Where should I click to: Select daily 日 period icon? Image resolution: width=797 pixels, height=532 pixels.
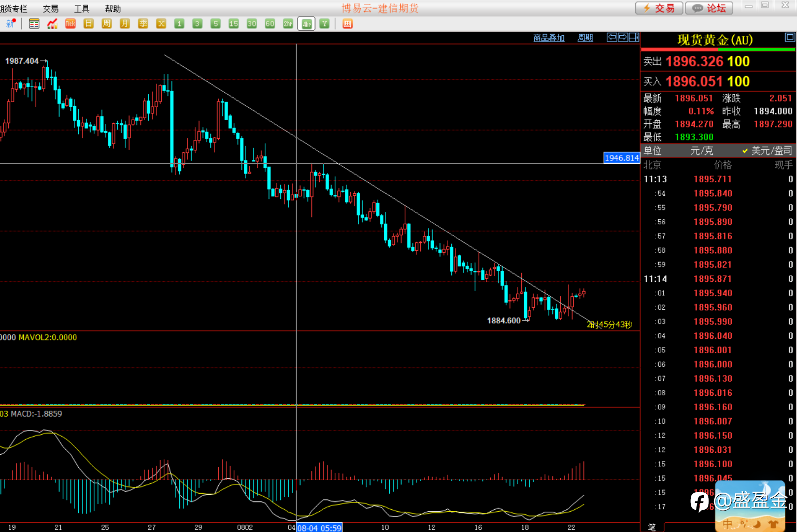point(89,24)
